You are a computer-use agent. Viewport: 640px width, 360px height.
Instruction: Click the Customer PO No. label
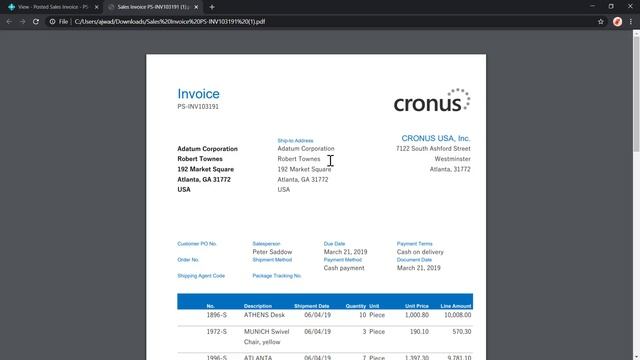pyautogui.click(x=197, y=244)
